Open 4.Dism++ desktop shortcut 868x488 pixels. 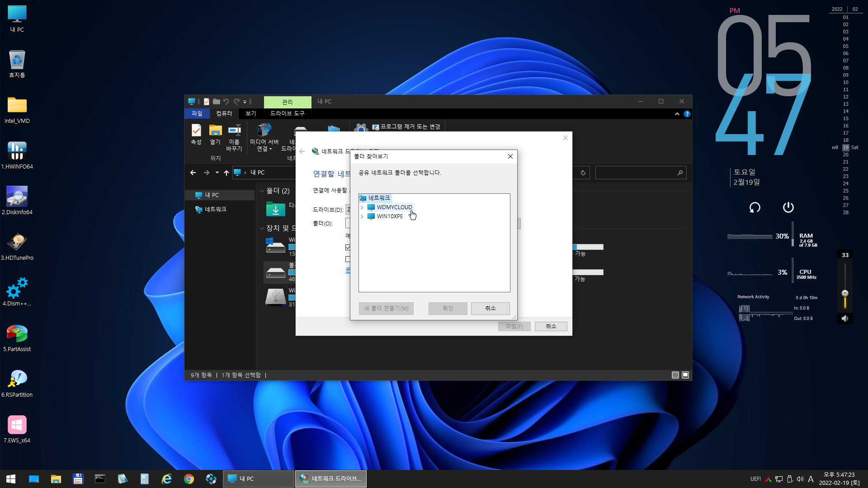[x=17, y=292]
